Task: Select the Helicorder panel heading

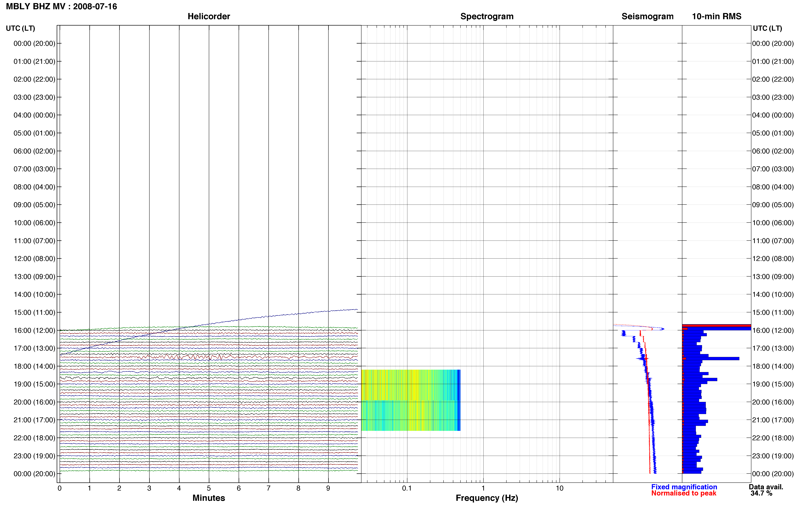Action: 208,16
